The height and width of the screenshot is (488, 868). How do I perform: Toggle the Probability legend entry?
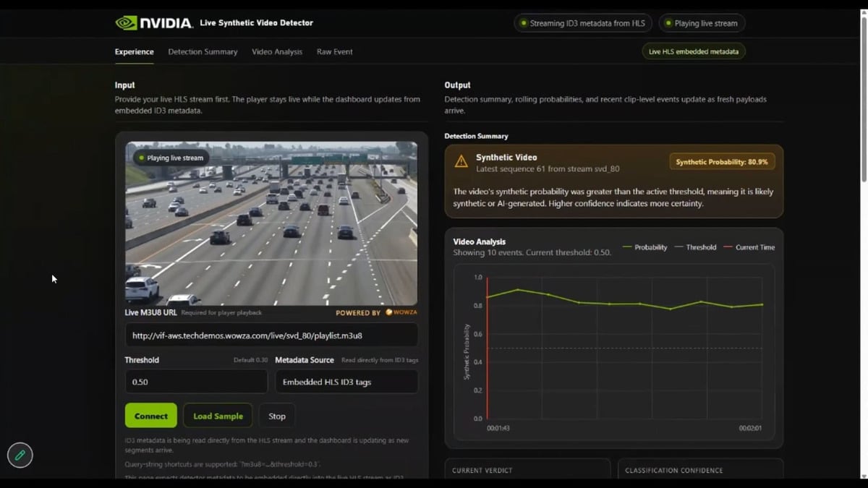pos(645,247)
